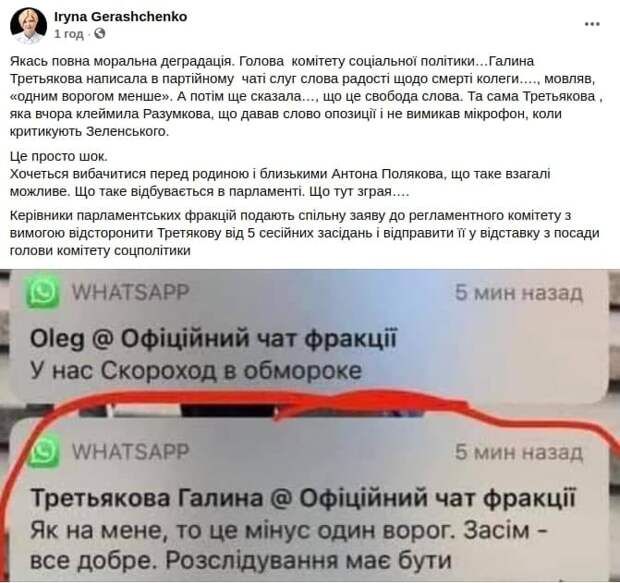
Task: Open the three-dot post options menu
Action: click(x=592, y=24)
